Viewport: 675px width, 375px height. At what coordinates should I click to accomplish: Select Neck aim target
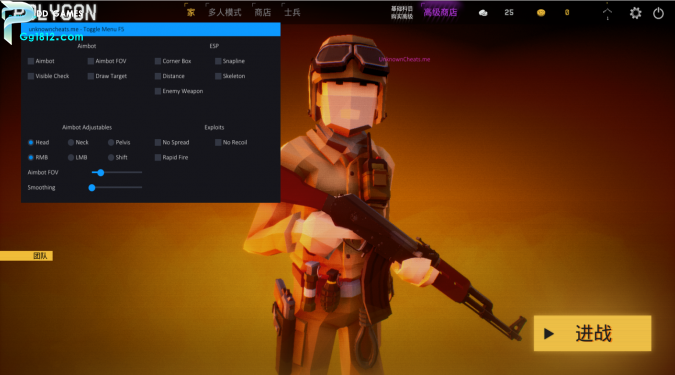71,143
